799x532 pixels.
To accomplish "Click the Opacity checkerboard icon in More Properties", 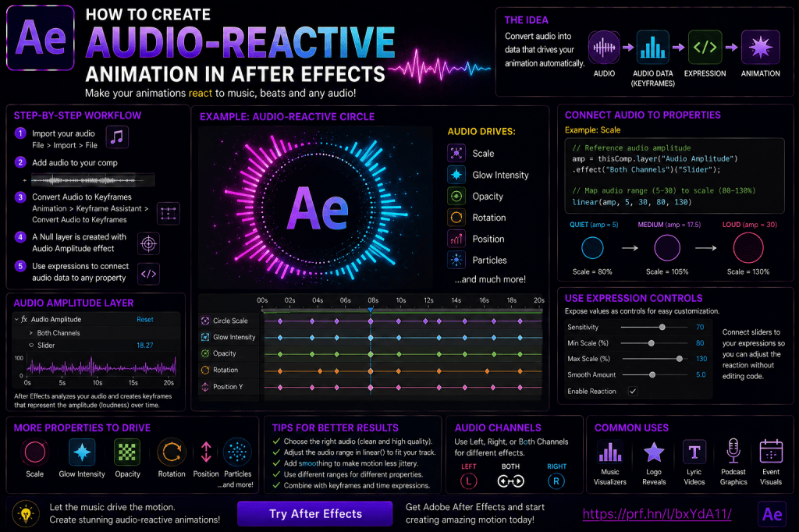I will point(127,452).
